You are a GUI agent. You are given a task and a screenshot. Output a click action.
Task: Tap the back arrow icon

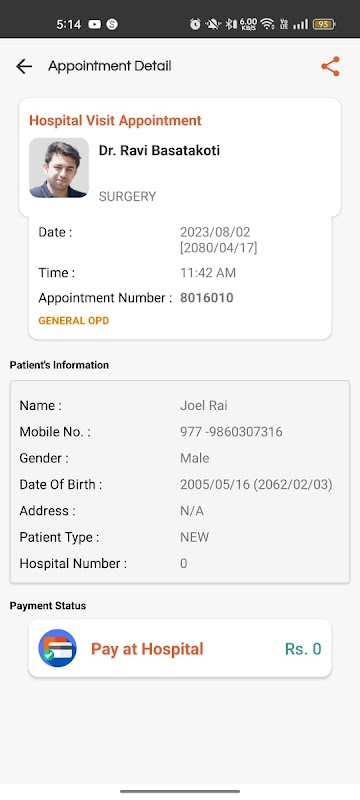(23, 66)
